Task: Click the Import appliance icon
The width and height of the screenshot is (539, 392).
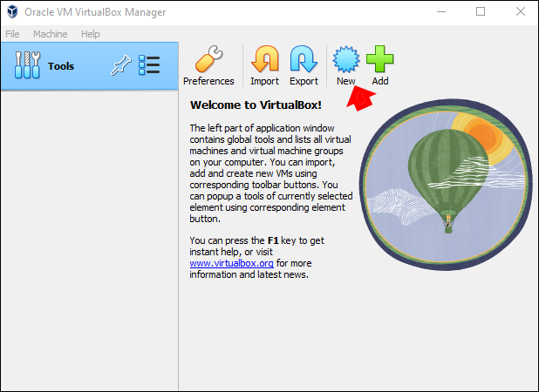Action: pos(264,65)
